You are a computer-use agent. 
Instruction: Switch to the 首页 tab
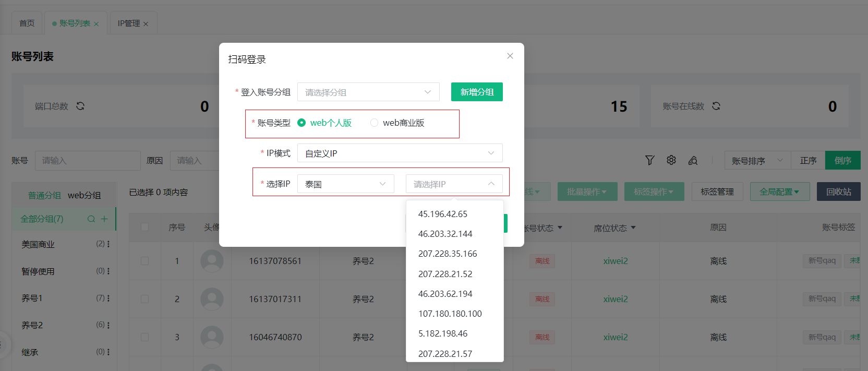point(27,23)
